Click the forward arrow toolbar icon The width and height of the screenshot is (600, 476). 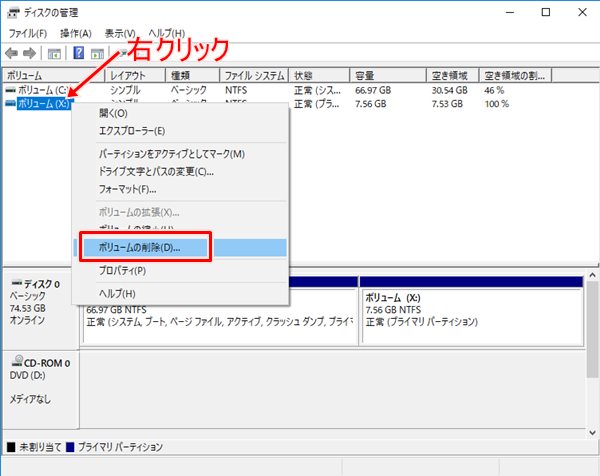click(30, 53)
